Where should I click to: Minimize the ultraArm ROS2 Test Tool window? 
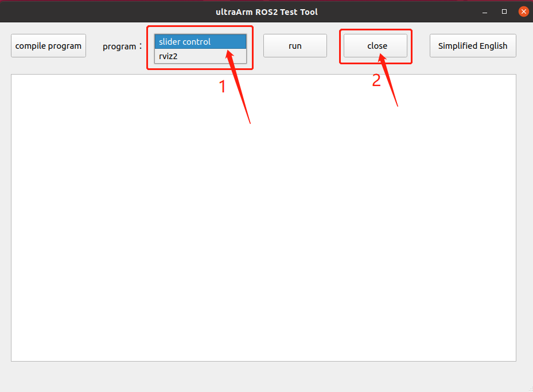coord(485,12)
